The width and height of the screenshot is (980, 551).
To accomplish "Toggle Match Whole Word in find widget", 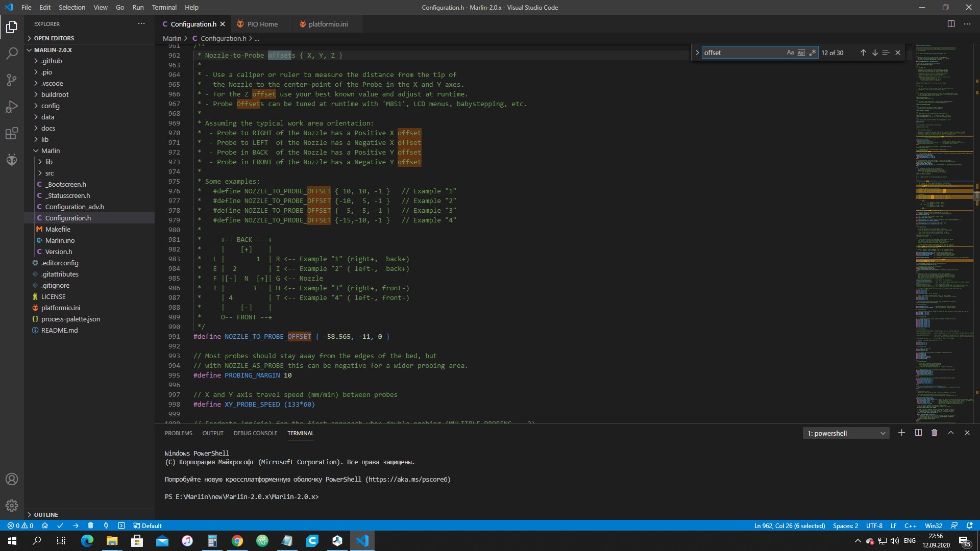I will (x=801, y=53).
